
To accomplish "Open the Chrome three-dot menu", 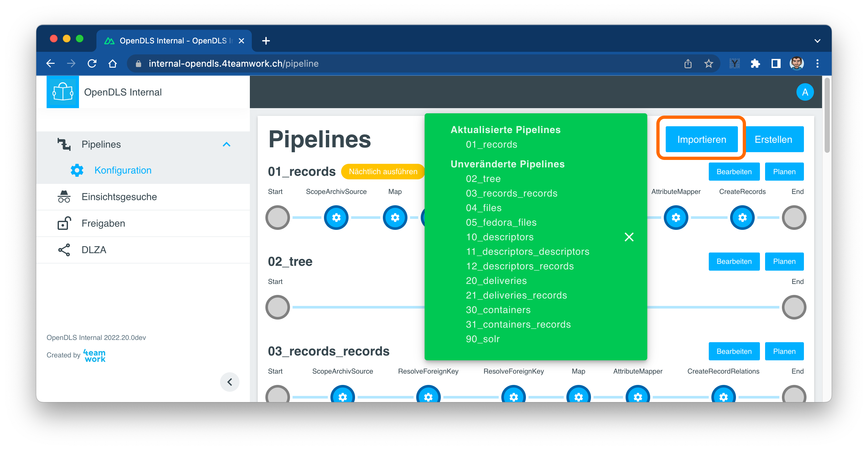I will tap(817, 63).
